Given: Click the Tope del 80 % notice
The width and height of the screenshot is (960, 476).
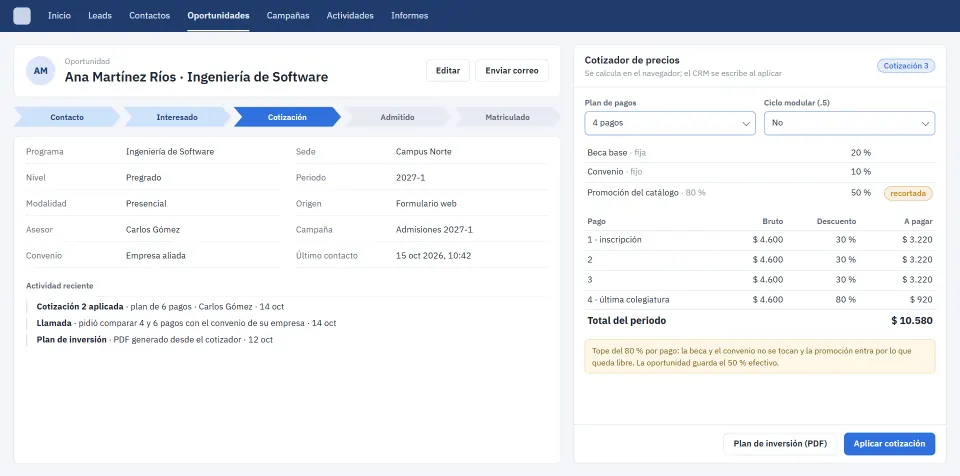Looking at the screenshot, I should pyautogui.click(x=760, y=357).
